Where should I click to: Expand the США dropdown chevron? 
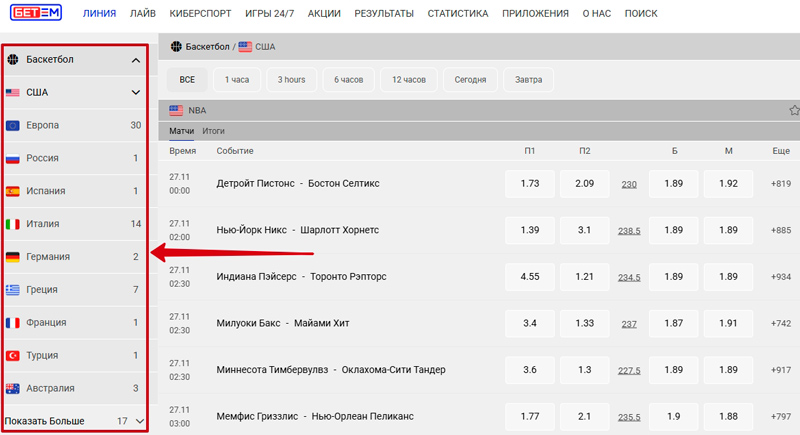coord(136,93)
